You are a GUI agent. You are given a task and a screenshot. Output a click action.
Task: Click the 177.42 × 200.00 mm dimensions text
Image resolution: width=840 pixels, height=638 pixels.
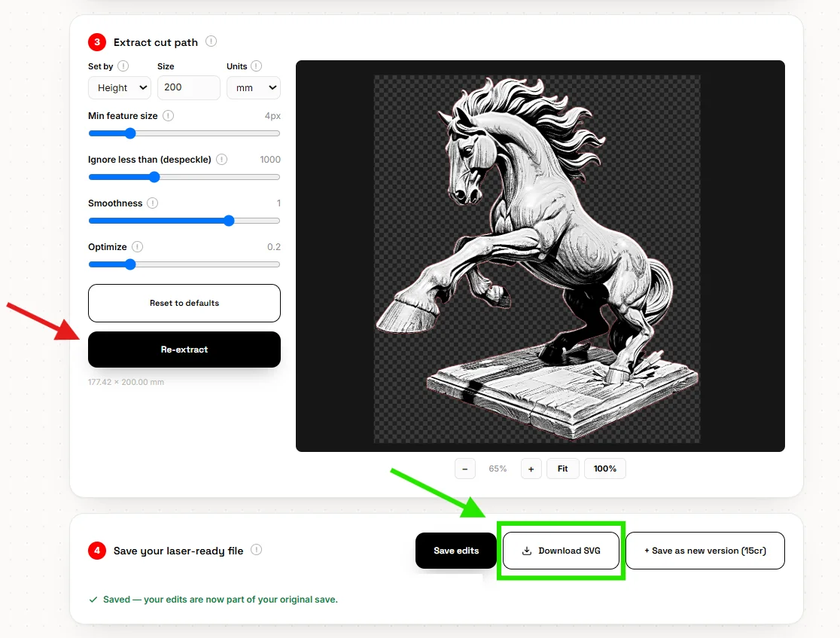click(x=126, y=382)
